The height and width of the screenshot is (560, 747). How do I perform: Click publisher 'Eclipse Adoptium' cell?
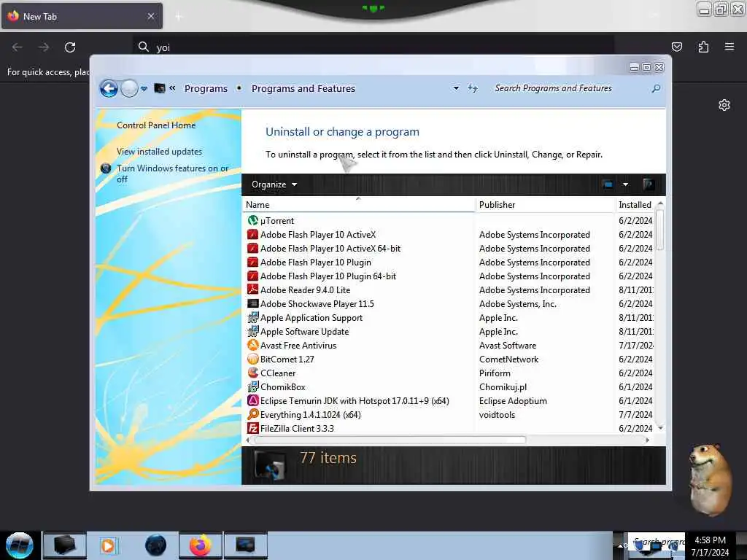513,400
